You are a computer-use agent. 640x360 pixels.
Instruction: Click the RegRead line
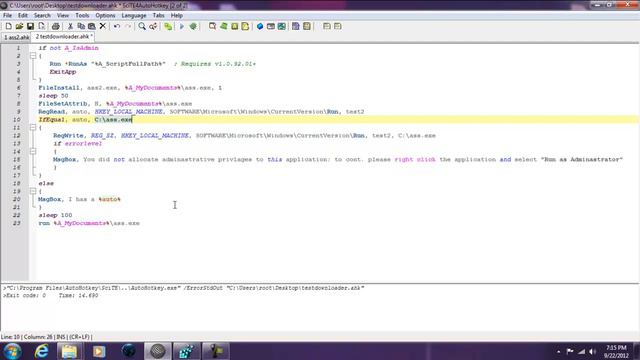[x=201, y=111]
